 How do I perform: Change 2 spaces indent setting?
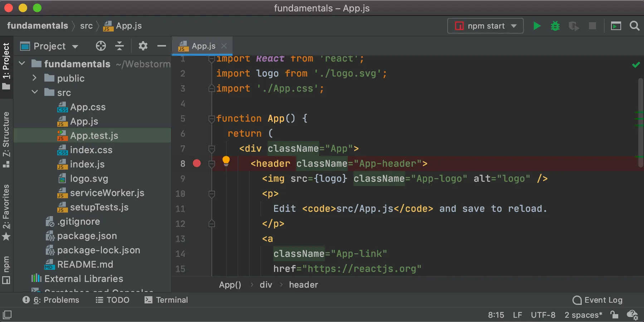click(x=583, y=315)
